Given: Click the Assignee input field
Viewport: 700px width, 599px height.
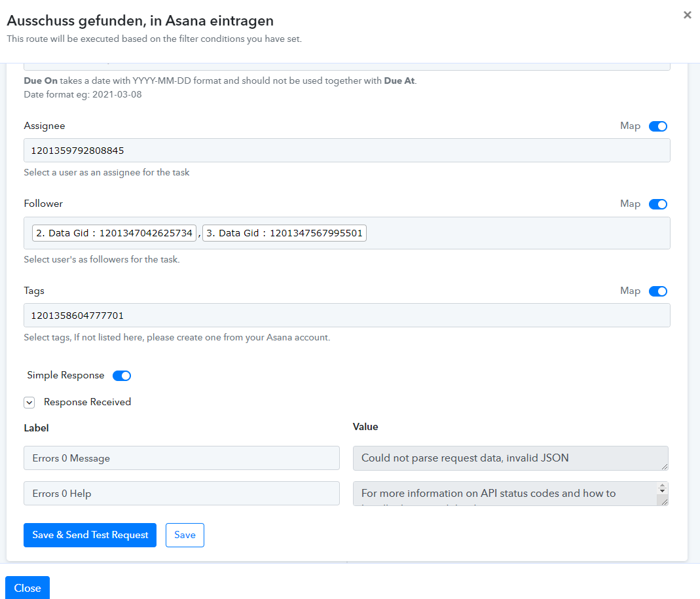Looking at the screenshot, I should (x=347, y=151).
